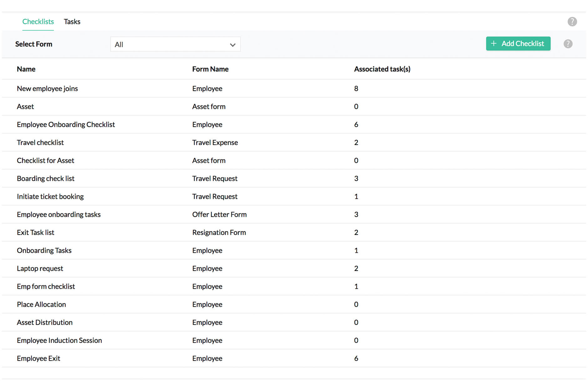Open the Travel checklist entry

[x=40, y=142]
